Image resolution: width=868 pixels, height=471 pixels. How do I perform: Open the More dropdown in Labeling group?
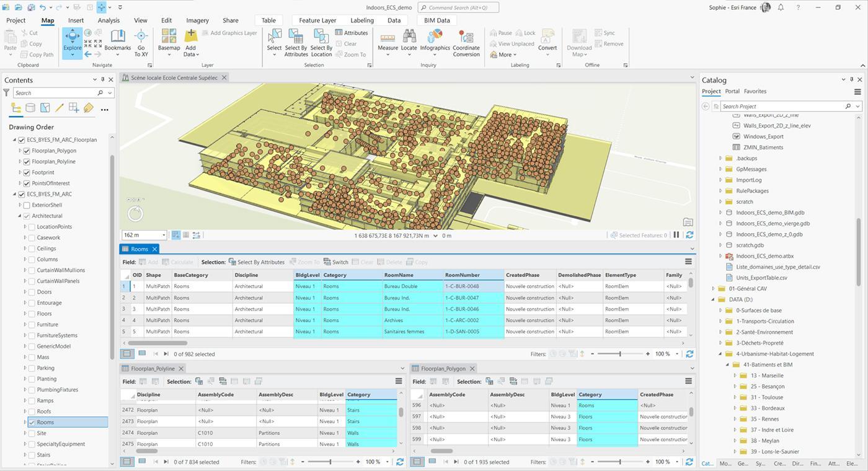coord(503,55)
